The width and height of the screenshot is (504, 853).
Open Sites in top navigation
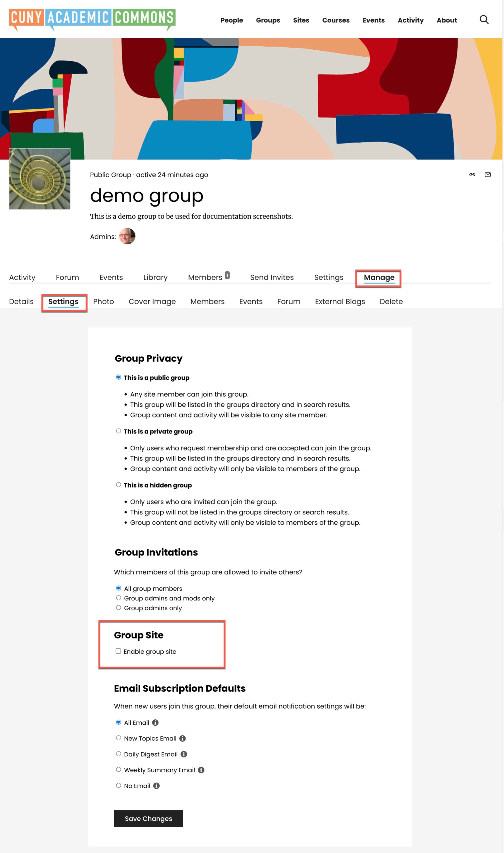[301, 20]
